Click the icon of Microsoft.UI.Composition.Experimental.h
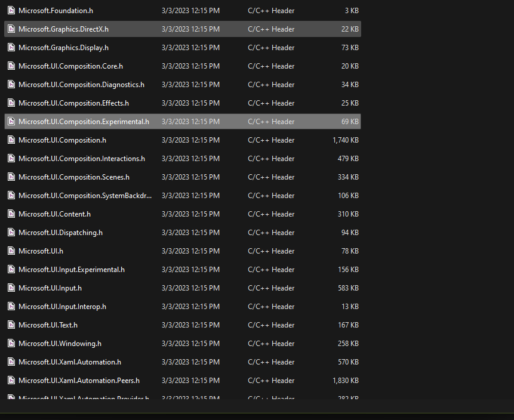This screenshot has height=420, width=514. pyautogui.click(x=11, y=122)
